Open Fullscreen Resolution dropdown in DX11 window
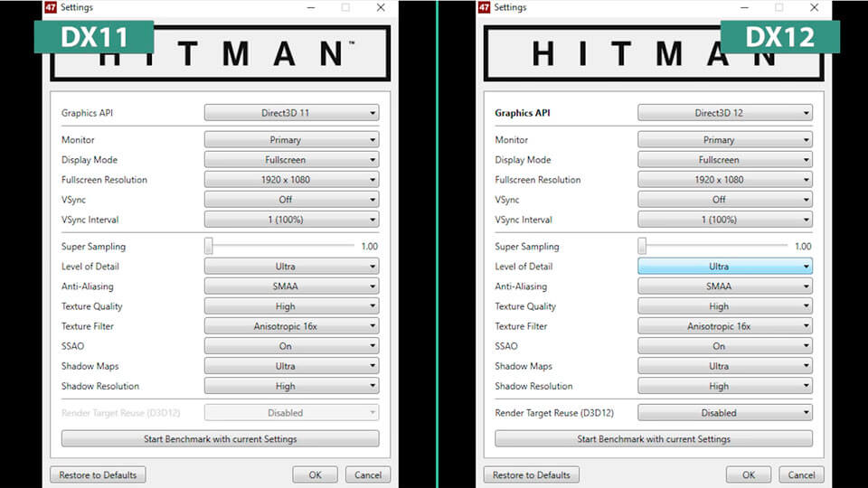Screen dimensions: 868x488 (x=292, y=180)
